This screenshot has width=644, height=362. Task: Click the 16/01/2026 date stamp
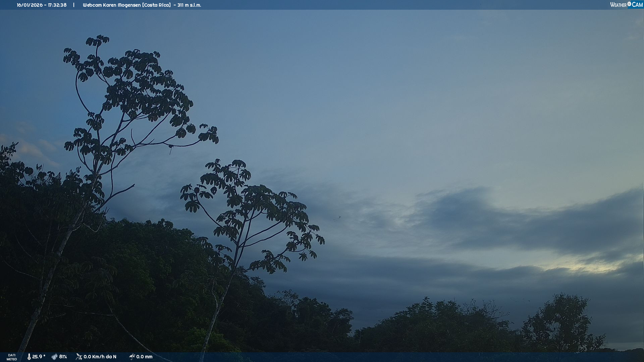point(30,5)
